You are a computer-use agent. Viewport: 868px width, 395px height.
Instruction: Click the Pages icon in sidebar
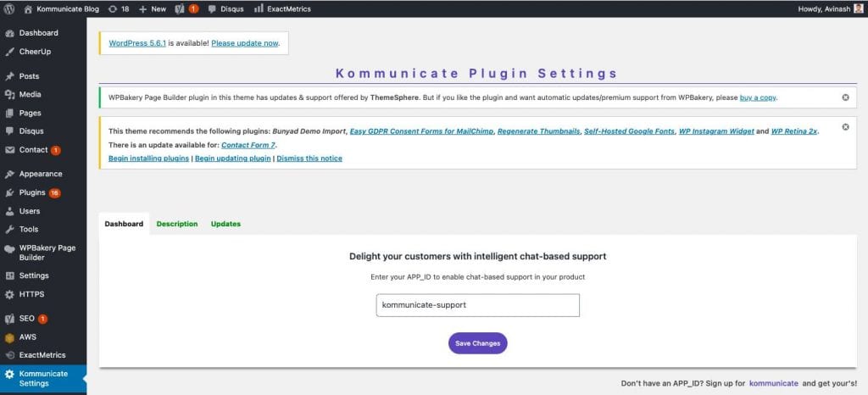pos(9,114)
